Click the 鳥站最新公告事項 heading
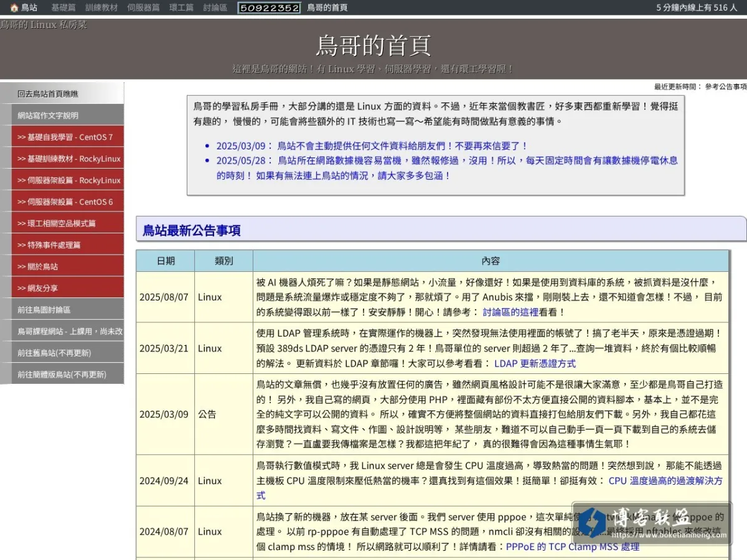Image resolution: width=747 pixels, height=560 pixels. pos(192,230)
